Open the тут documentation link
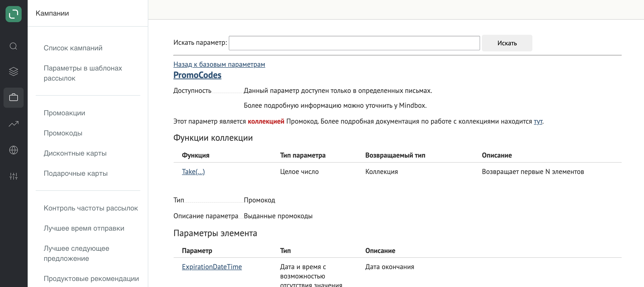 538,121
